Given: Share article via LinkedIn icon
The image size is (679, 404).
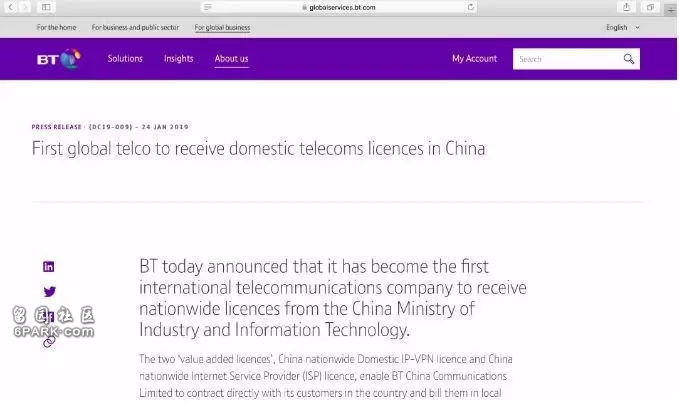Looking at the screenshot, I should pyautogui.click(x=49, y=267).
